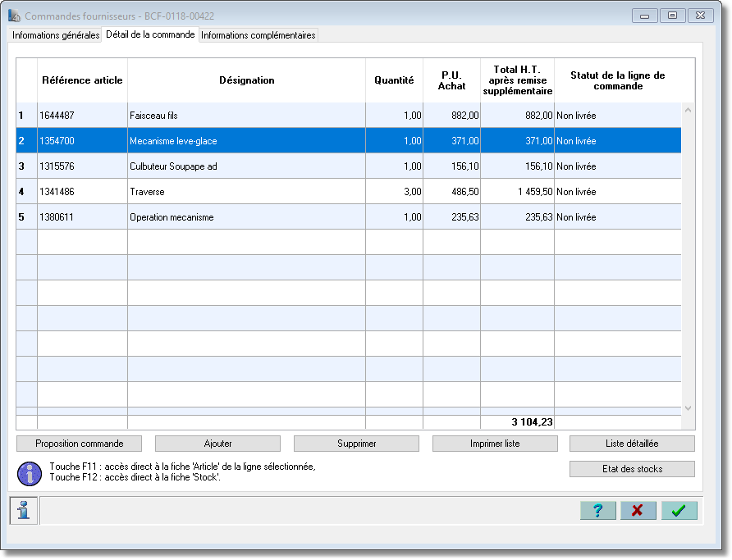Click row number 5 header cell
The image size is (732, 560).
pos(26,216)
